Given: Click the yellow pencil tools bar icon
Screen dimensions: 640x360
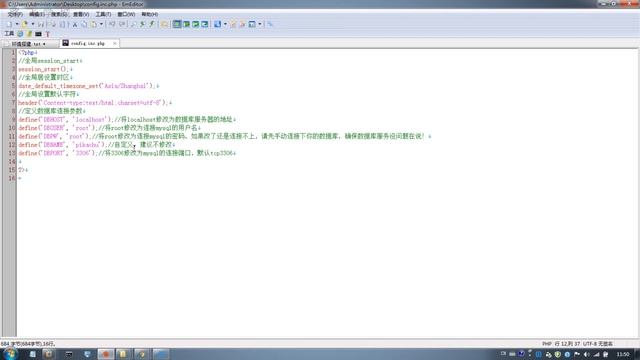Looking at the screenshot, I should click(29, 34).
